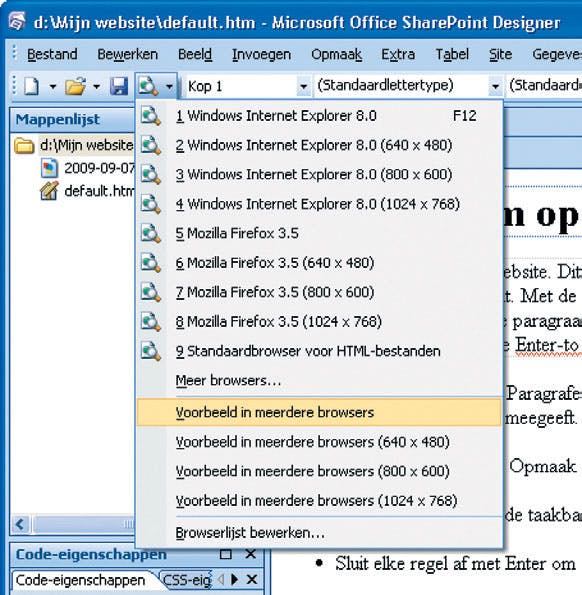This screenshot has width=582, height=595.
Task: Open Browserlijst bewerken... entry
Action: 319,533
